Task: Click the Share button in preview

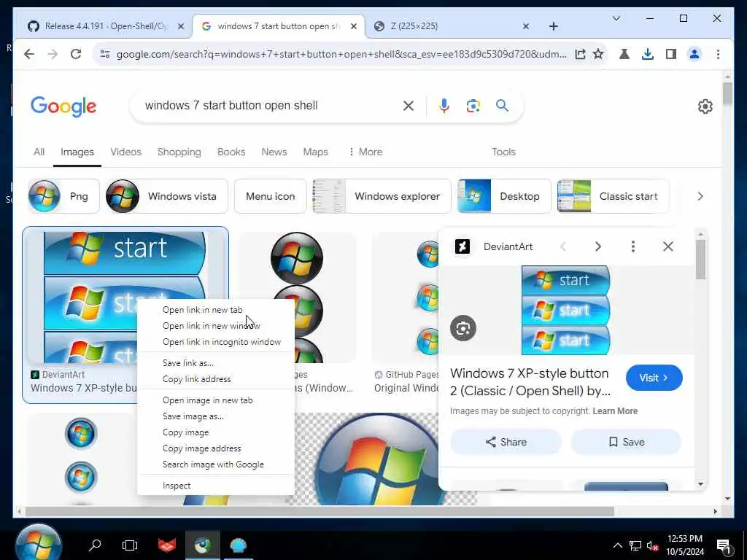Action: [x=506, y=442]
